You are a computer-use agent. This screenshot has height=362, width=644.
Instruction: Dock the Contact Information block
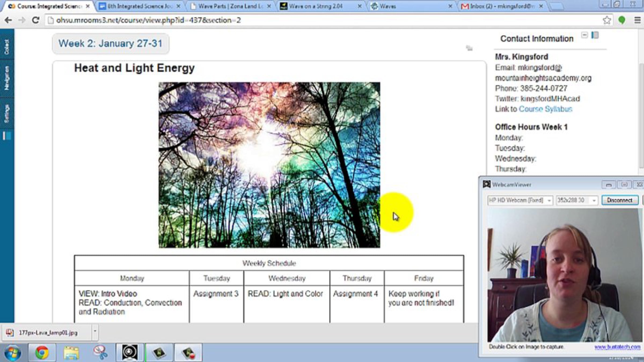click(x=595, y=35)
